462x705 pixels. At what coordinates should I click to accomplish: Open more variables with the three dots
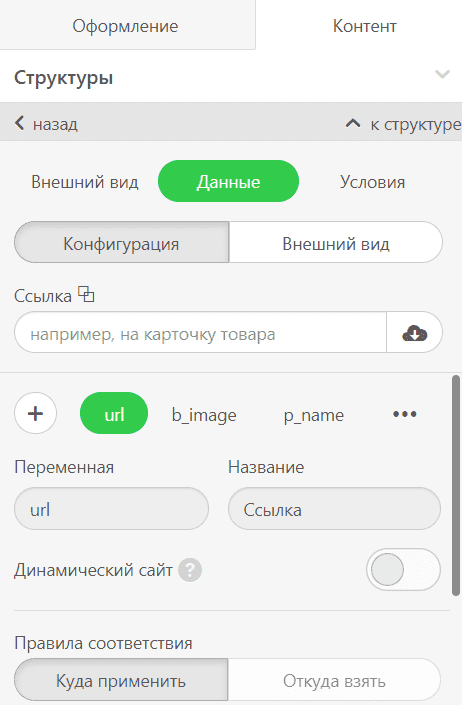point(404,414)
